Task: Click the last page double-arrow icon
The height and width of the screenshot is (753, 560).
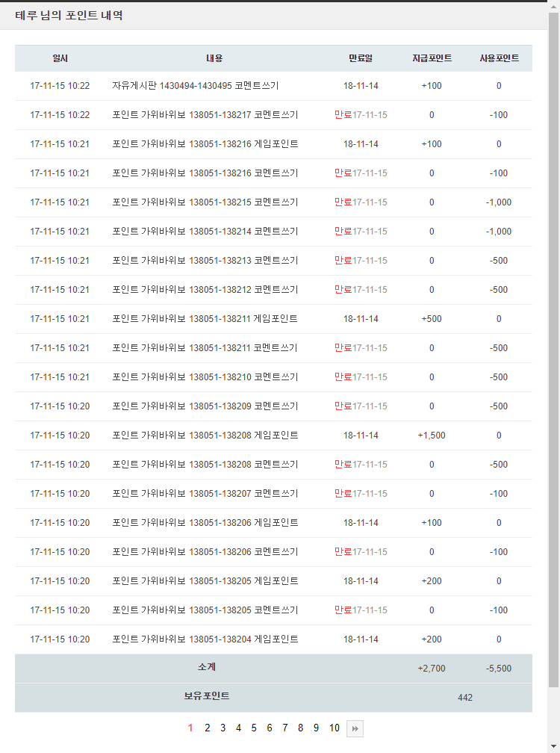Action: pos(355,728)
